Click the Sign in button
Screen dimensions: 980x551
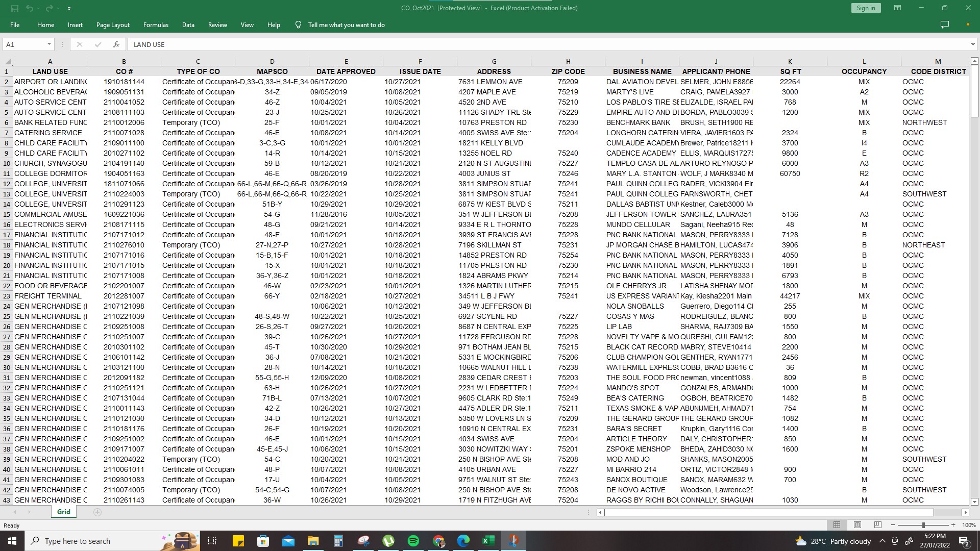tap(866, 8)
